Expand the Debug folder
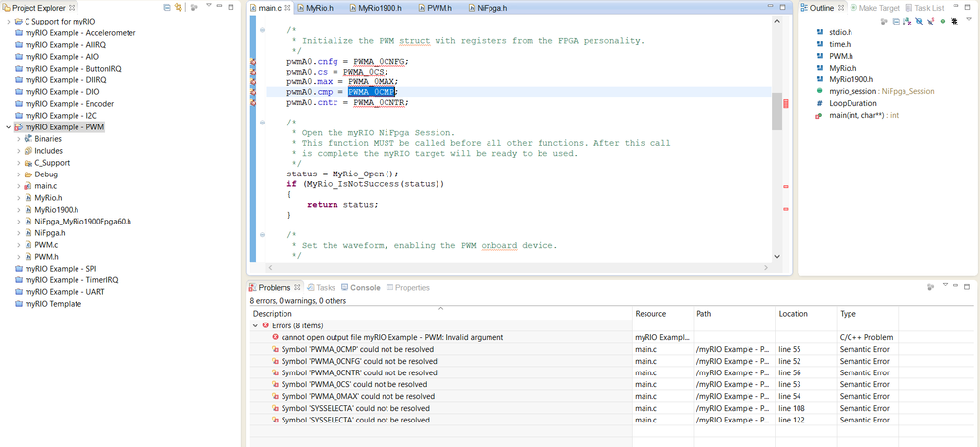The width and height of the screenshot is (980, 447). (x=18, y=174)
